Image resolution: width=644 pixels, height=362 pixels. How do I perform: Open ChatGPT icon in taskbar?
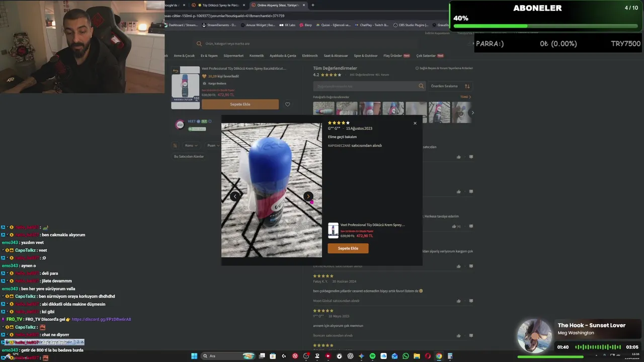tap(350, 356)
